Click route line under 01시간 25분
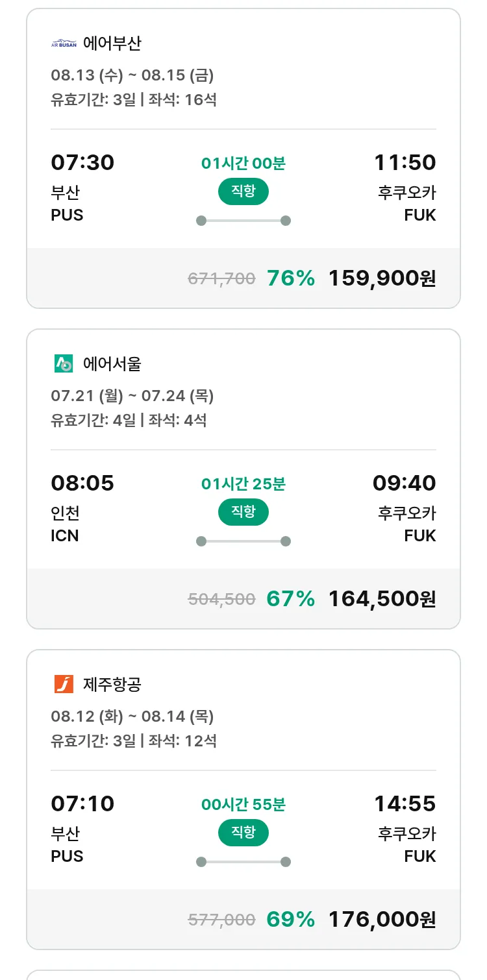 (x=243, y=541)
